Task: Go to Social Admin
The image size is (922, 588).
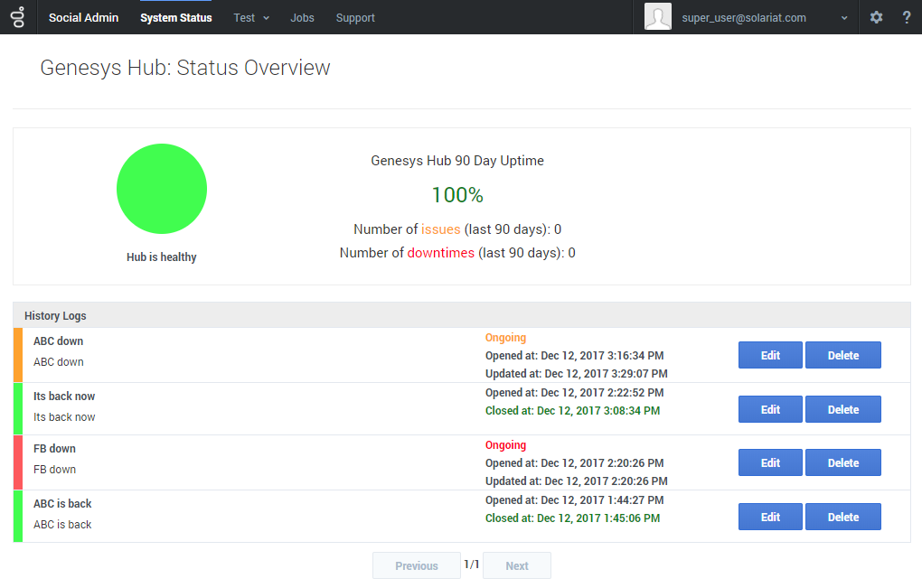Action: click(83, 18)
